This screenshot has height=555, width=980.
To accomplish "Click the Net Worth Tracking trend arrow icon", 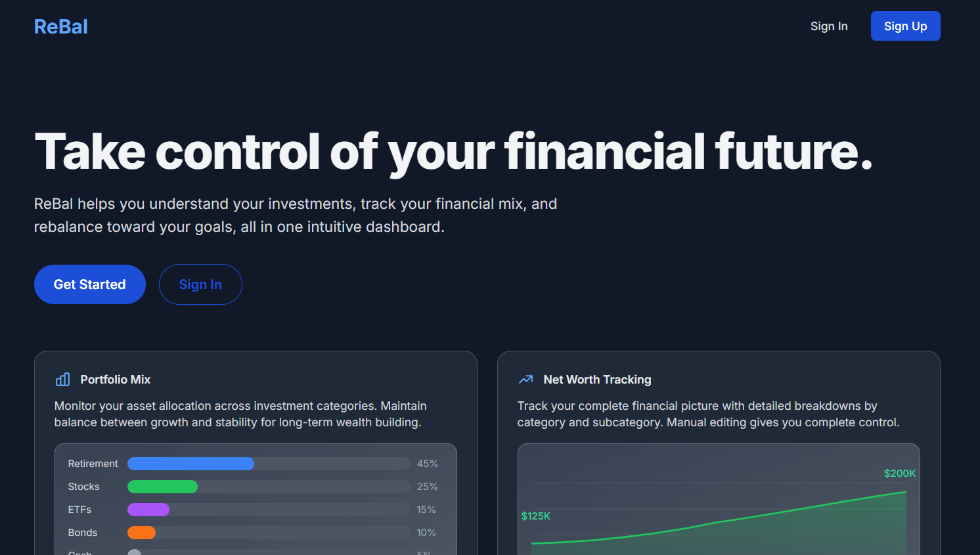I will pos(525,380).
